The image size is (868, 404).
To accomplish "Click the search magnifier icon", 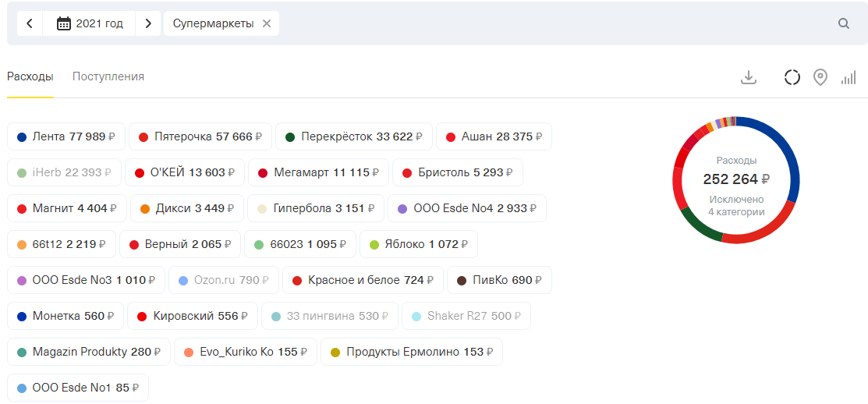I will coord(844,23).
